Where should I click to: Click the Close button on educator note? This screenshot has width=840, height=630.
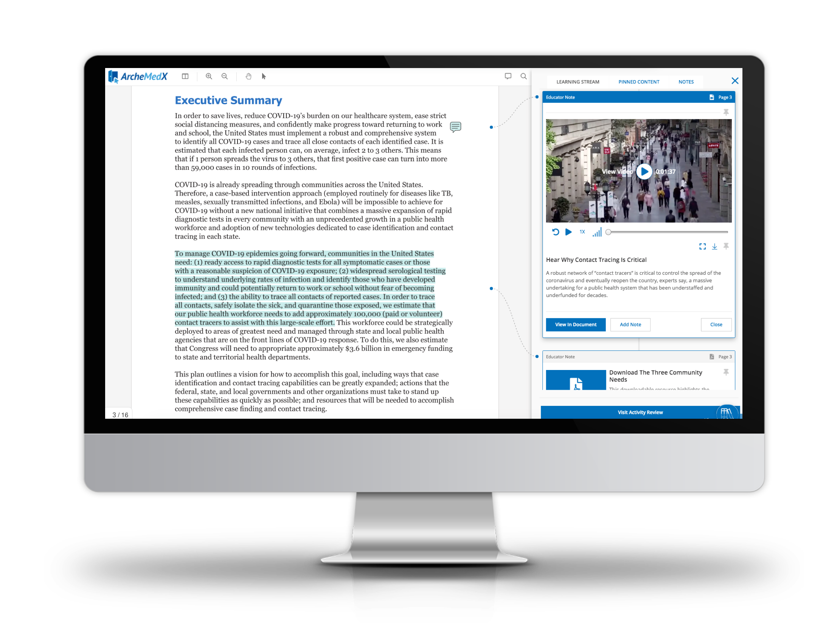pyautogui.click(x=716, y=324)
